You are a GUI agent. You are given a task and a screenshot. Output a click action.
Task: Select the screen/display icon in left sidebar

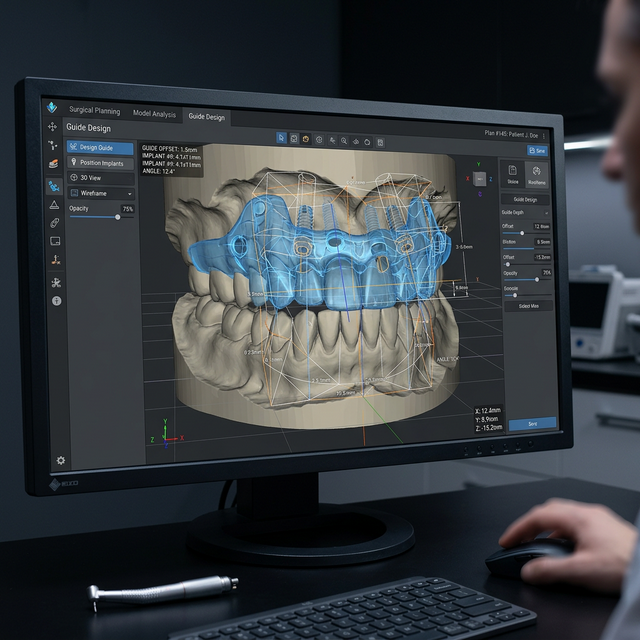click(55, 241)
